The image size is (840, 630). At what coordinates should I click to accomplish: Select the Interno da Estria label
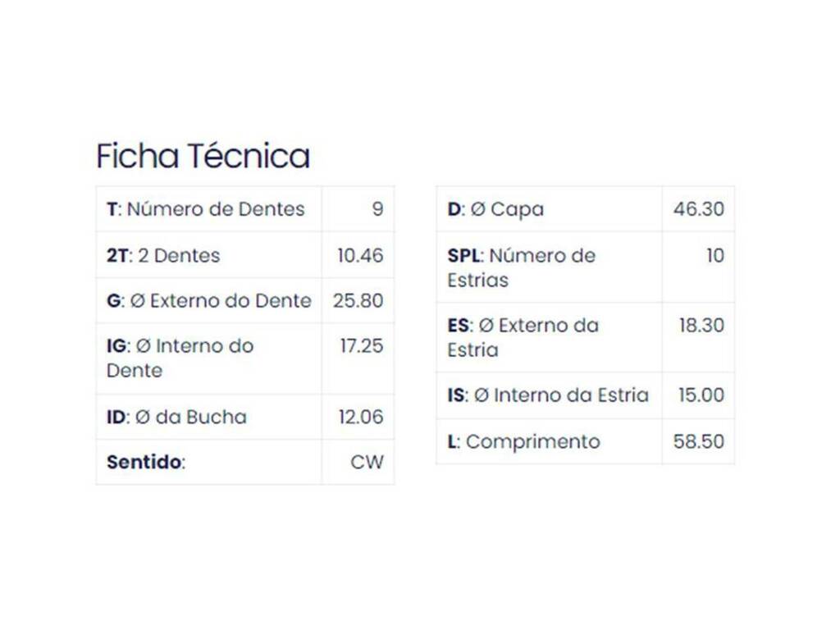click(x=549, y=395)
